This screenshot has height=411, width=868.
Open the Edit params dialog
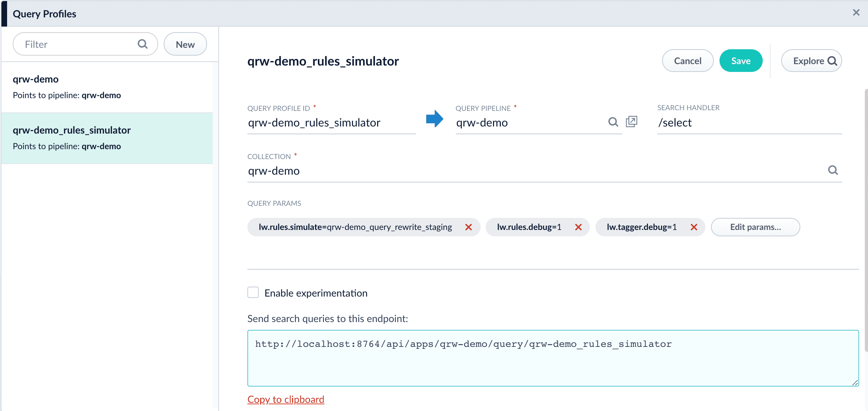pos(755,227)
